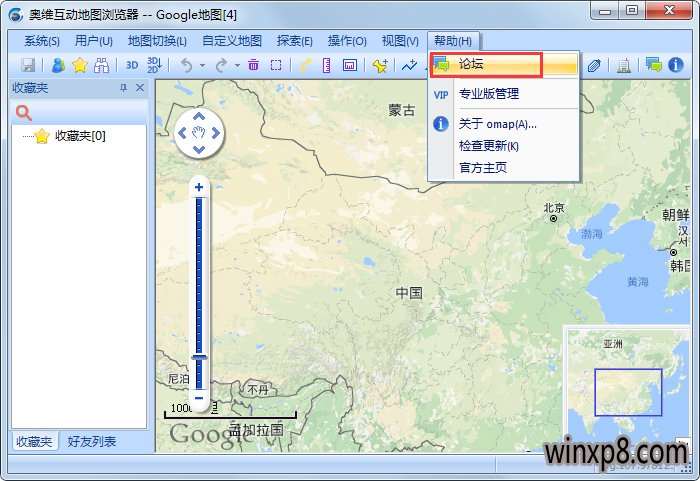Open 关于 omap(A)... dialog
Viewport: 700px width, 481px height.
point(504,124)
